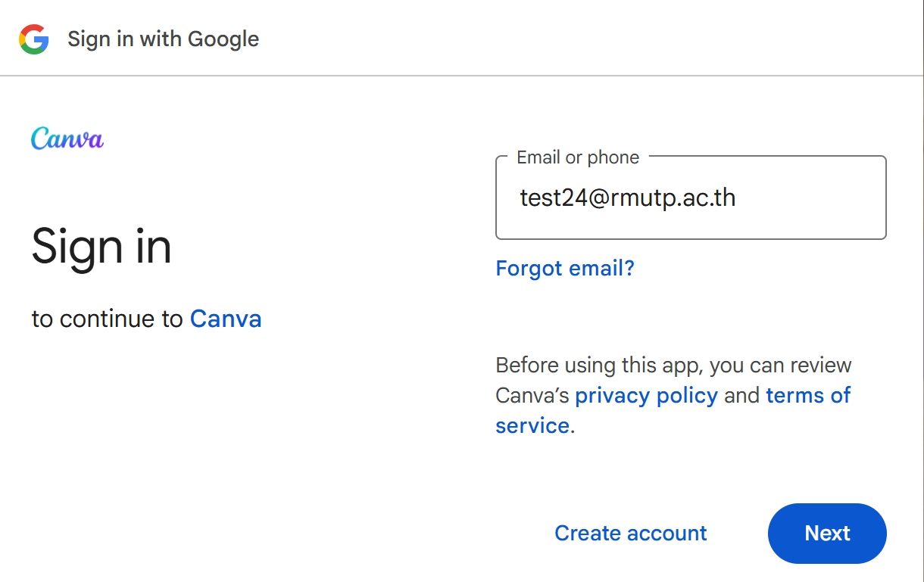
Task: Click 'Before using this app' notice text
Action: pos(673,395)
